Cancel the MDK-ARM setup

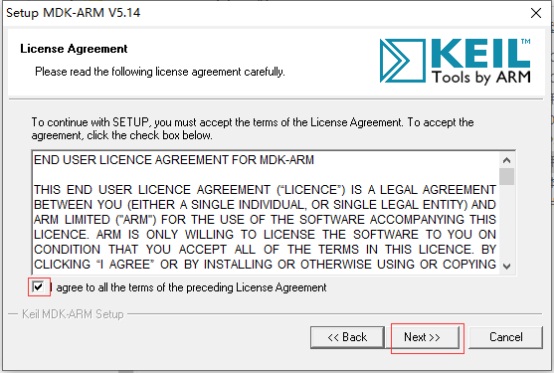pos(506,337)
